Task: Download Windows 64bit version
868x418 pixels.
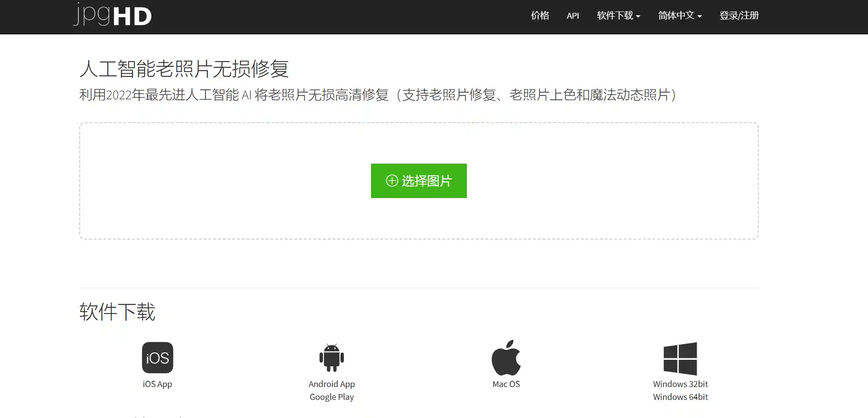Action: [680, 397]
